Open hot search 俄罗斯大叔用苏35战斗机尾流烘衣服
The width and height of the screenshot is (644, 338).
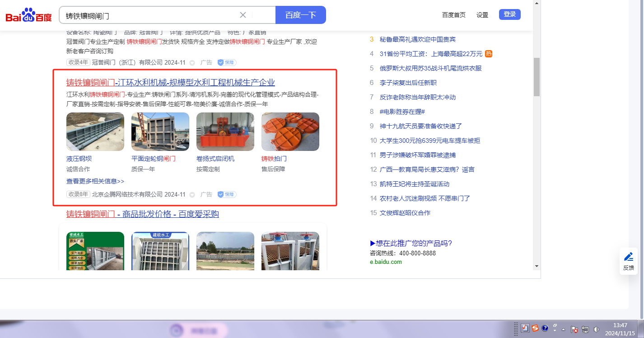point(431,68)
